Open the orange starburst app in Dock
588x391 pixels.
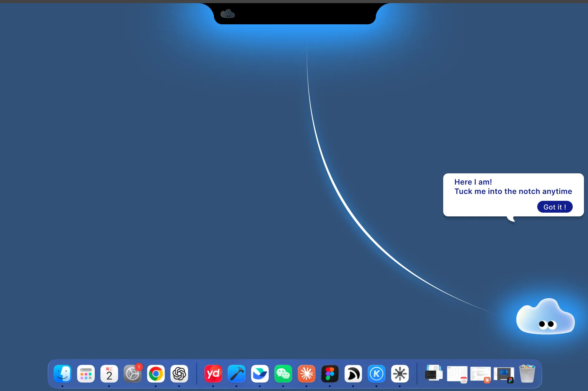click(307, 374)
